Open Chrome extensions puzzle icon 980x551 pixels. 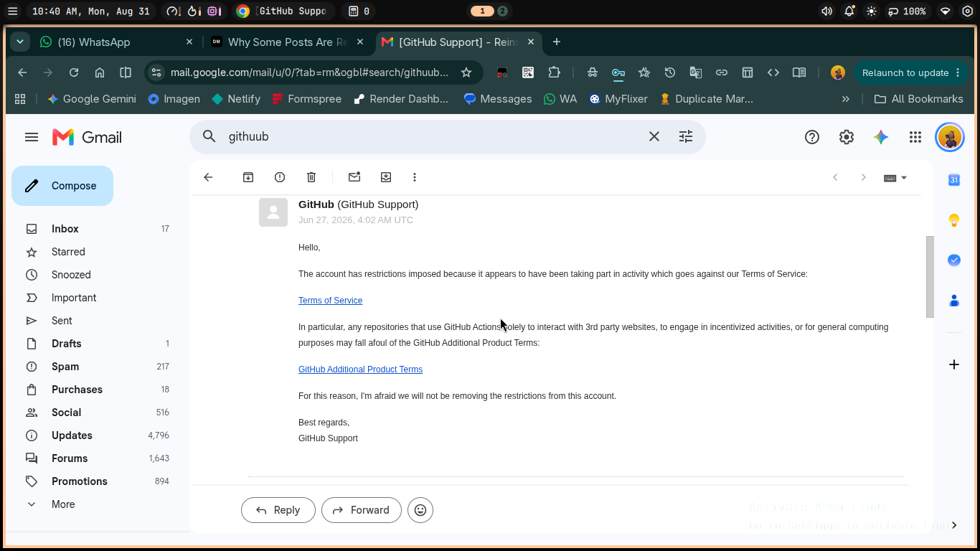pyautogui.click(x=554, y=72)
